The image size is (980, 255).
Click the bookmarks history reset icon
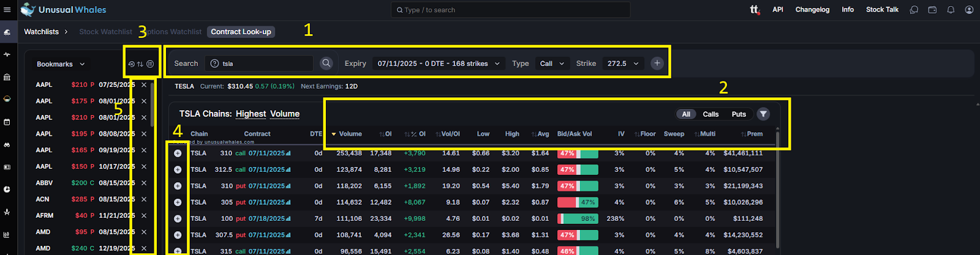tap(131, 64)
